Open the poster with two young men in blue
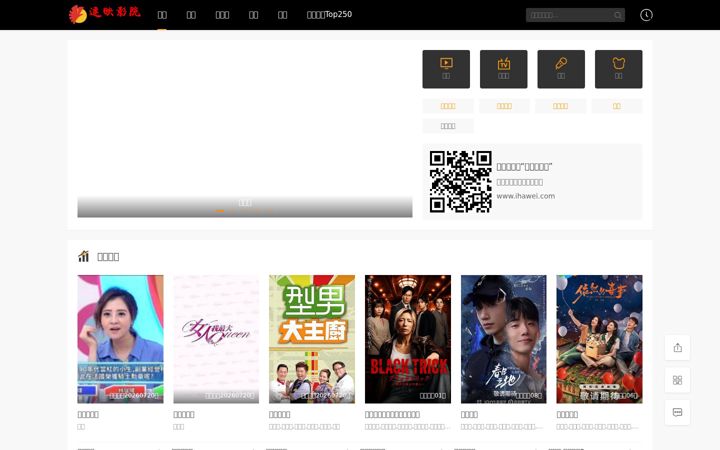The width and height of the screenshot is (720, 450). (x=504, y=339)
